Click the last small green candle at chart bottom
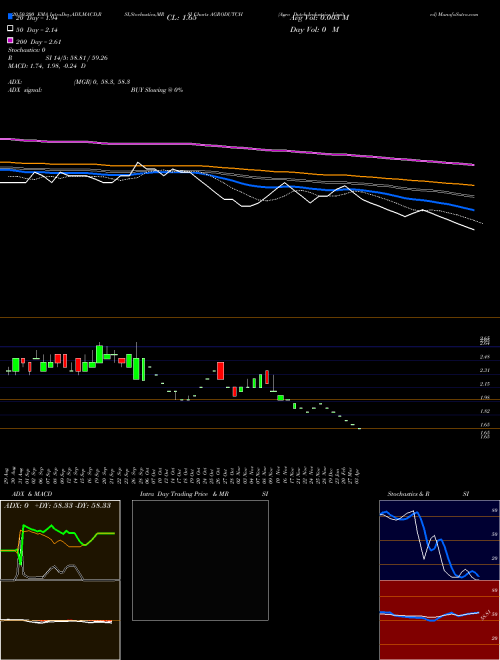The width and height of the screenshot is (500, 660). 359,428
